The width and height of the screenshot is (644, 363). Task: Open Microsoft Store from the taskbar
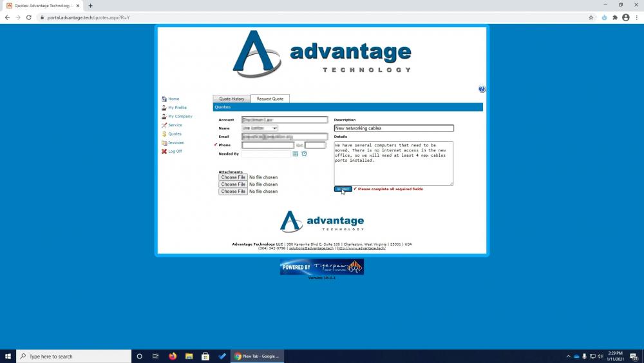coord(205,356)
